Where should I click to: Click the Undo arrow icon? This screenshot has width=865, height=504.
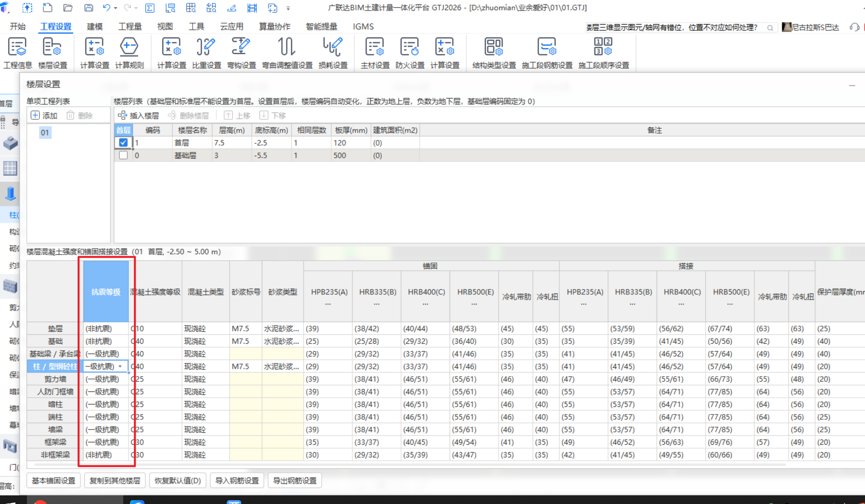(107, 8)
